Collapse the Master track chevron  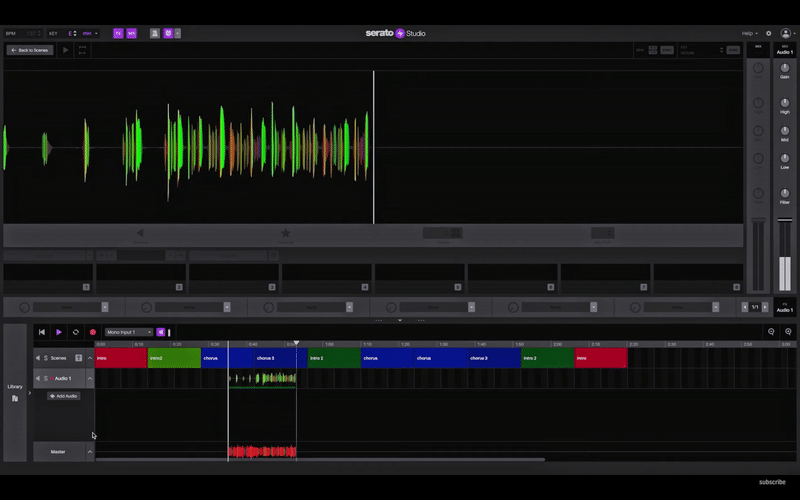point(90,452)
